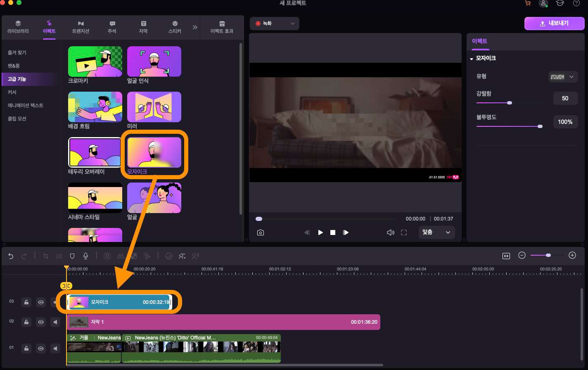Select the 얼굴 인식 effect thumbnail
This screenshot has height=370, width=588.
tap(154, 62)
